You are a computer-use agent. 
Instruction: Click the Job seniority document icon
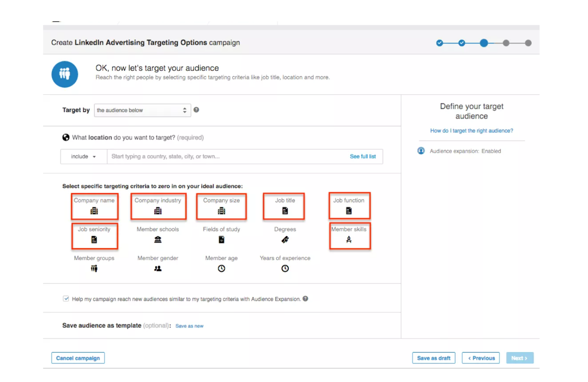point(94,240)
